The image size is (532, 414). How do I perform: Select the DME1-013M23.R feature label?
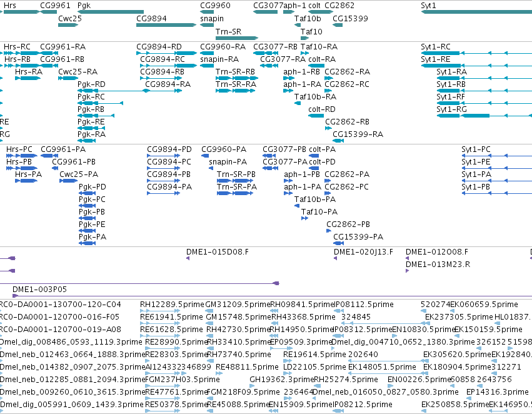click(438, 265)
